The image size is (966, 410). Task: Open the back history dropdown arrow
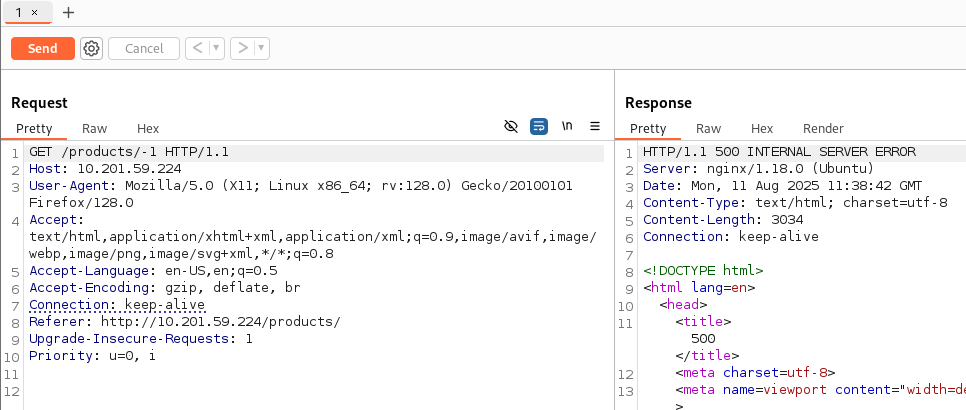click(x=217, y=48)
